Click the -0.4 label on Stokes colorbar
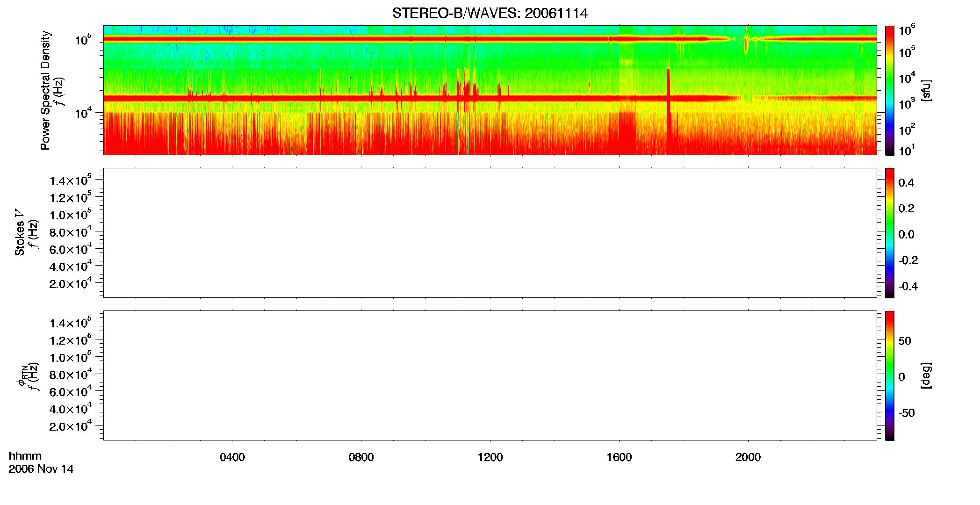The width and height of the screenshot is (980, 505). [908, 286]
